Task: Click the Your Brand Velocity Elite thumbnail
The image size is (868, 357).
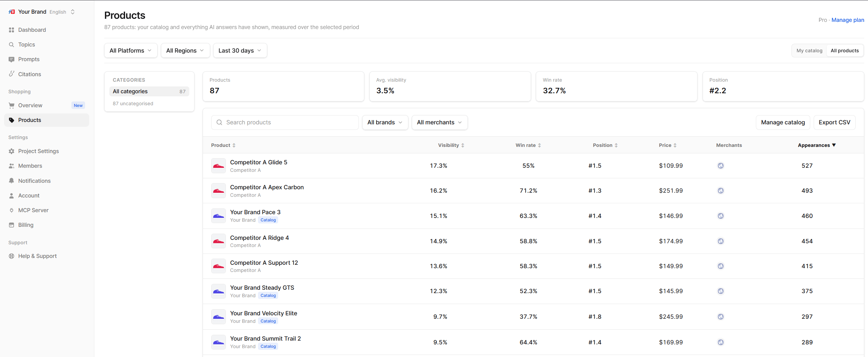Action: [218, 317]
